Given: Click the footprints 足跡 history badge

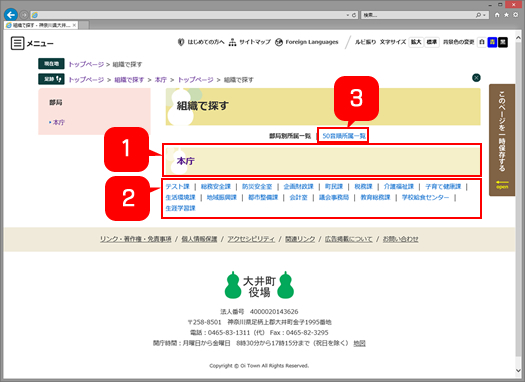Looking at the screenshot, I should coord(51,79).
